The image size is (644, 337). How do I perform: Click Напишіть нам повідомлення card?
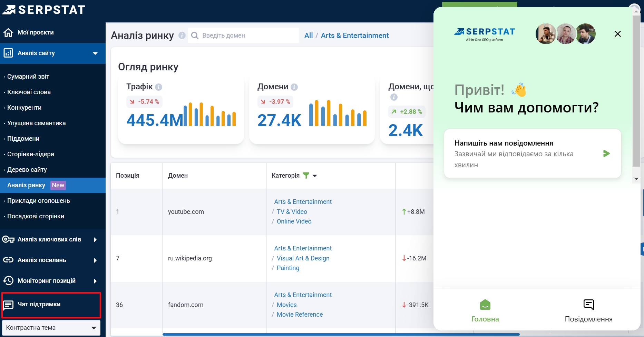[533, 153]
